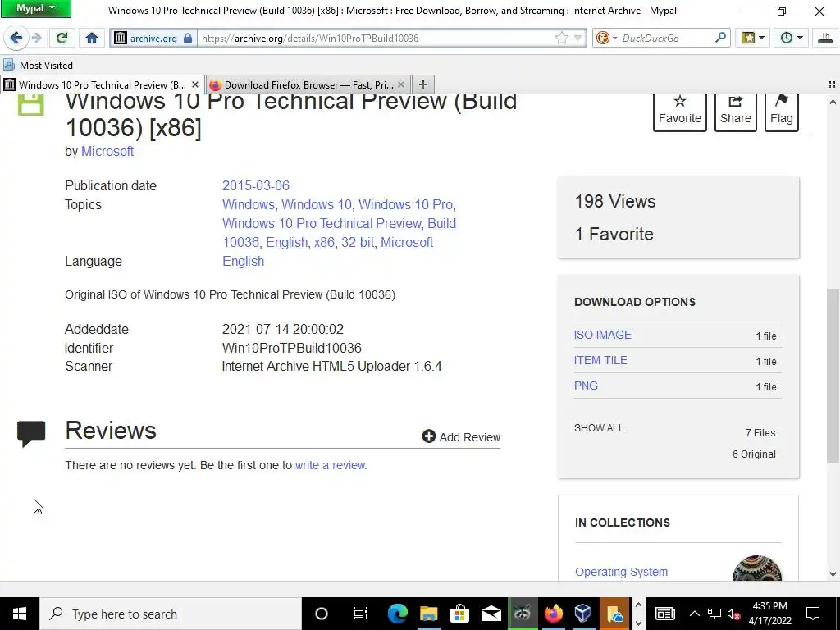
Task: Download the ISO IMAGE option
Action: [x=603, y=335]
